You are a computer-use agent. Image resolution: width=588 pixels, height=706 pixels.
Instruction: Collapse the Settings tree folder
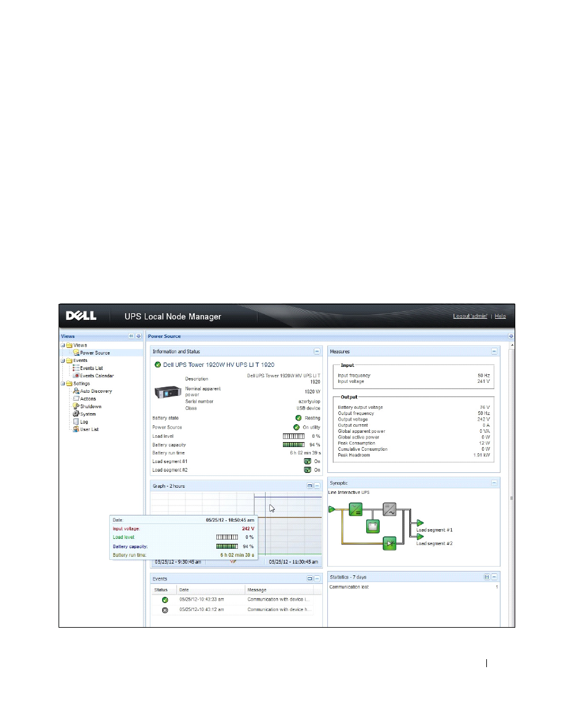click(x=63, y=384)
